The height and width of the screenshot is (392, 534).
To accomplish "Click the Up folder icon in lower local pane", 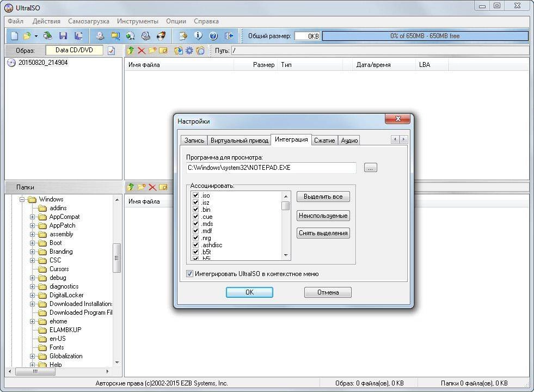I will click(131, 187).
